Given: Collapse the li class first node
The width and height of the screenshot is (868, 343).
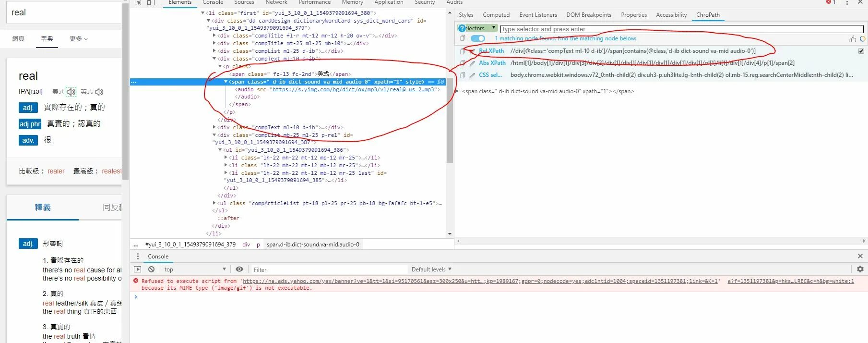Looking at the screenshot, I should pyautogui.click(x=203, y=13).
